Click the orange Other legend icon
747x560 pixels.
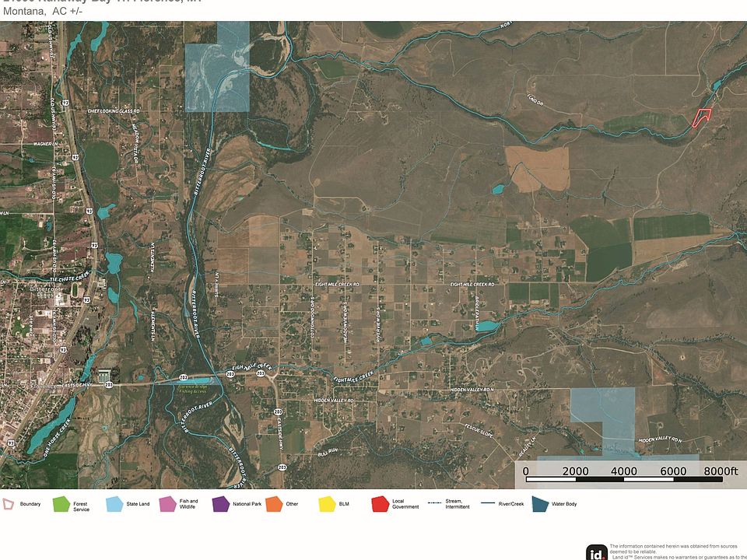pos(274,505)
